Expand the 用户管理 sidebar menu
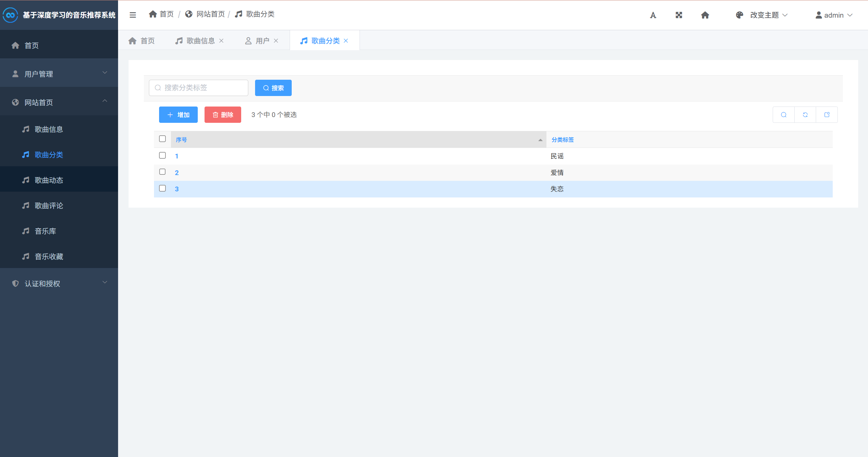Viewport: 868px width, 457px height. tap(59, 74)
